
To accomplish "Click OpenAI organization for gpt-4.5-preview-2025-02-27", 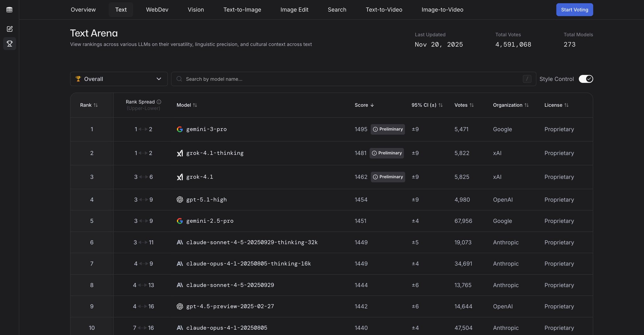I will 503,306.
